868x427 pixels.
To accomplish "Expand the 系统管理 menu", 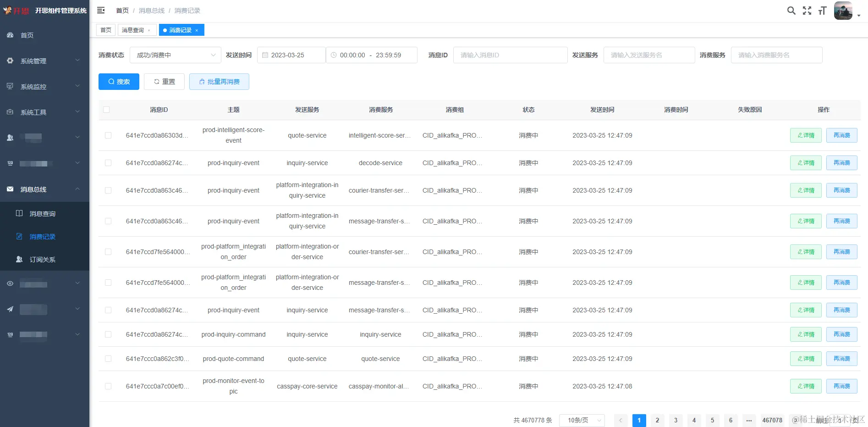I will [44, 61].
